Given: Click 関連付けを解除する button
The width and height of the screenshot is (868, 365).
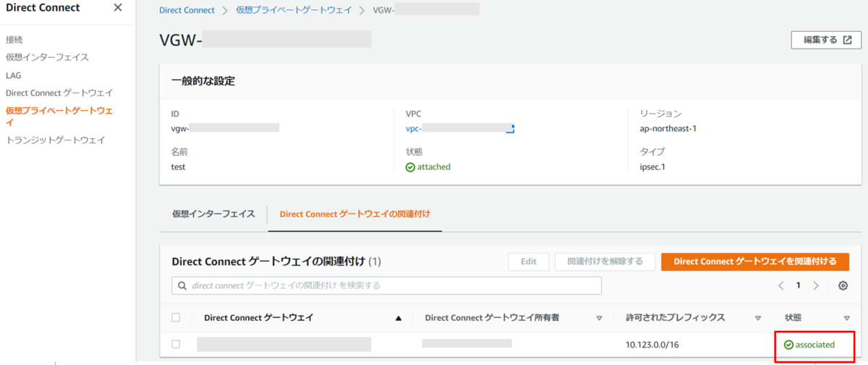Looking at the screenshot, I should [x=605, y=261].
